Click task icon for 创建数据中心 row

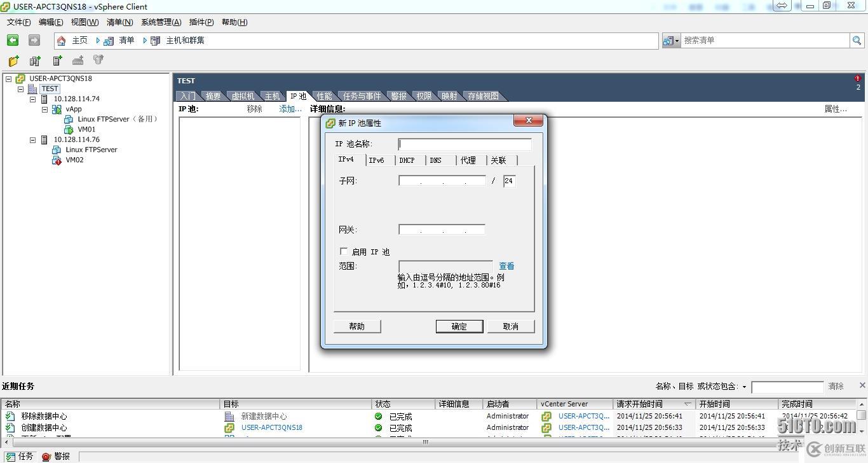[x=10, y=427]
